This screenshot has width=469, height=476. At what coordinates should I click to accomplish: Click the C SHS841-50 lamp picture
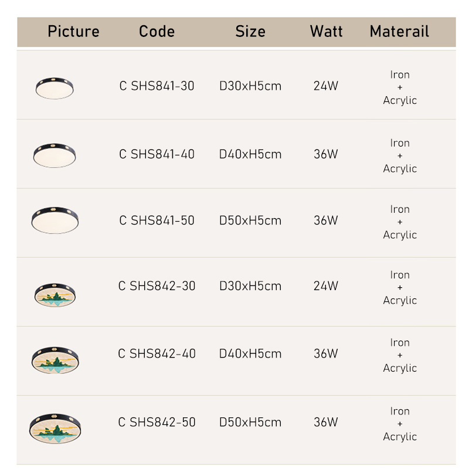pyautogui.click(x=55, y=220)
